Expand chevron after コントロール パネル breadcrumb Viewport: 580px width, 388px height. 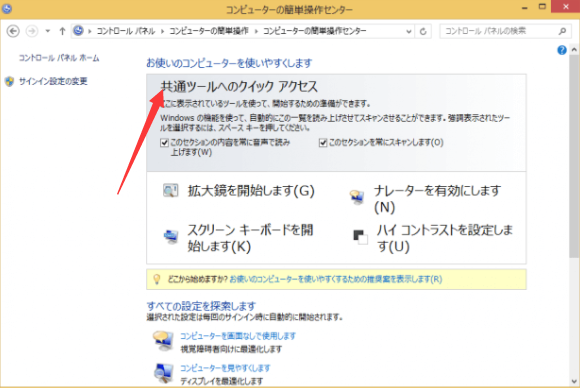(x=162, y=31)
